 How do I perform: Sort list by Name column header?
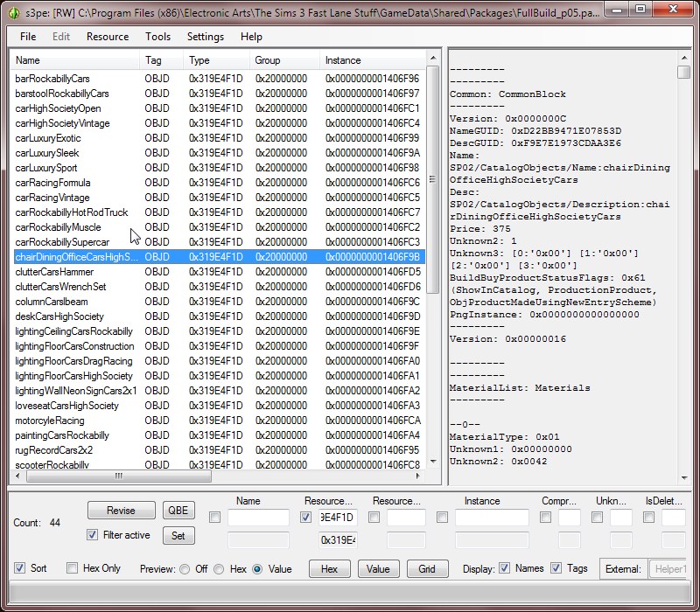pyautogui.click(x=74, y=60)
